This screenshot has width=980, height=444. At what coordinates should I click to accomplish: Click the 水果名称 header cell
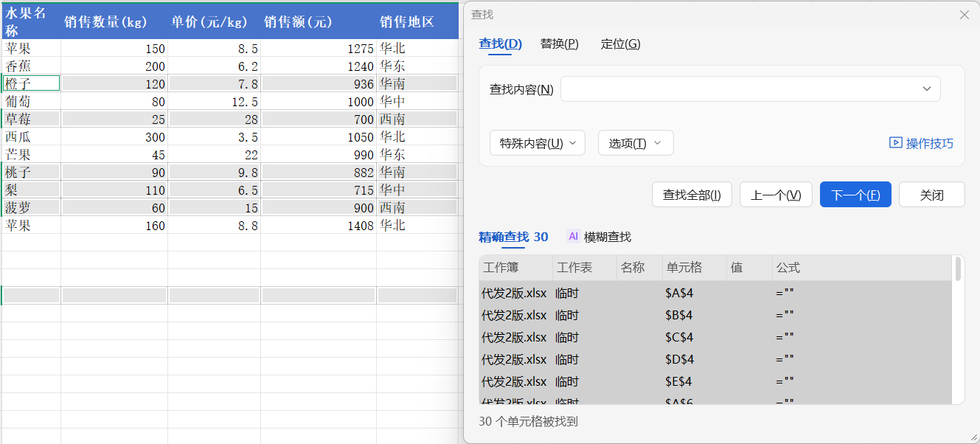31,21
